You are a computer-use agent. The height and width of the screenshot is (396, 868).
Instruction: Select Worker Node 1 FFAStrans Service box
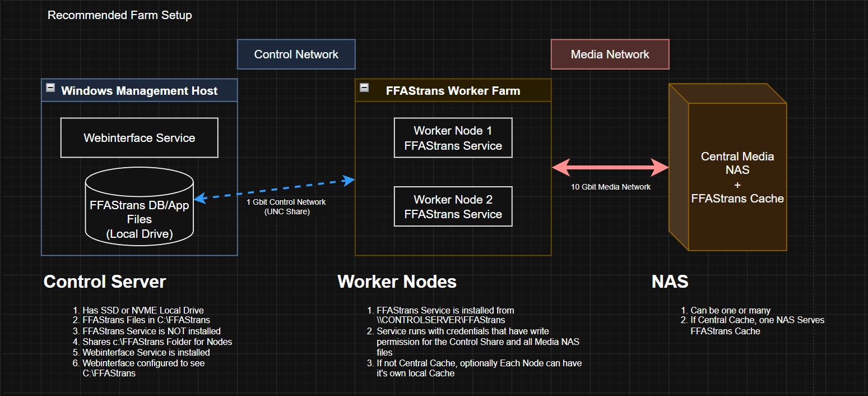[x=453, y=138]
